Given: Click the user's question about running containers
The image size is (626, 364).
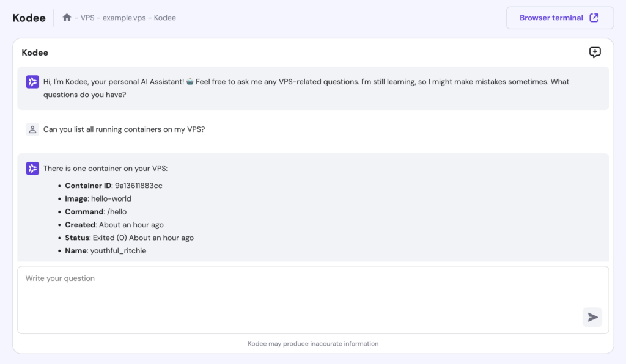Looking at the screenshot, I should click(124, 129).
